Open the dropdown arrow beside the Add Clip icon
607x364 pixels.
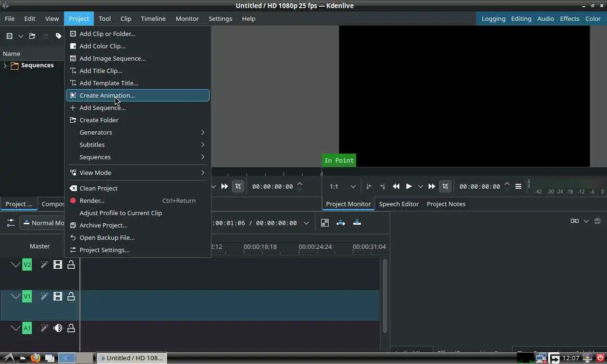tap(20, 36)
